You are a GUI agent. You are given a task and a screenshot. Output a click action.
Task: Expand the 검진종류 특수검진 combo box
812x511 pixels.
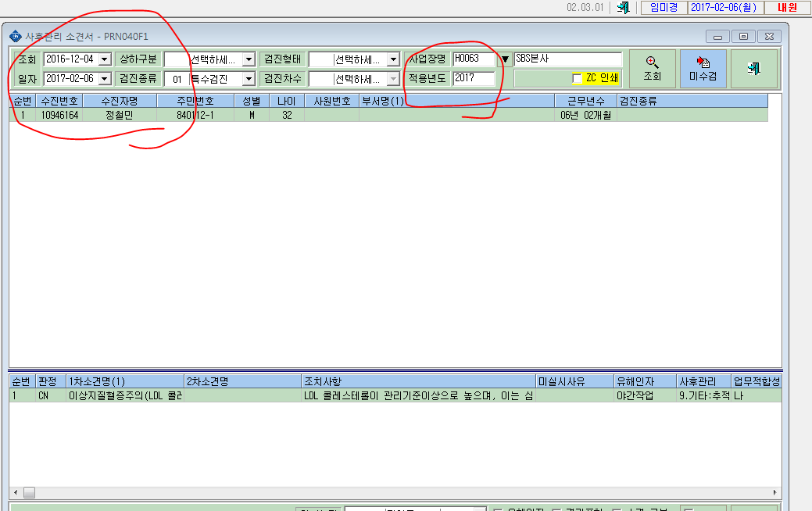click(x=249, y=79)
